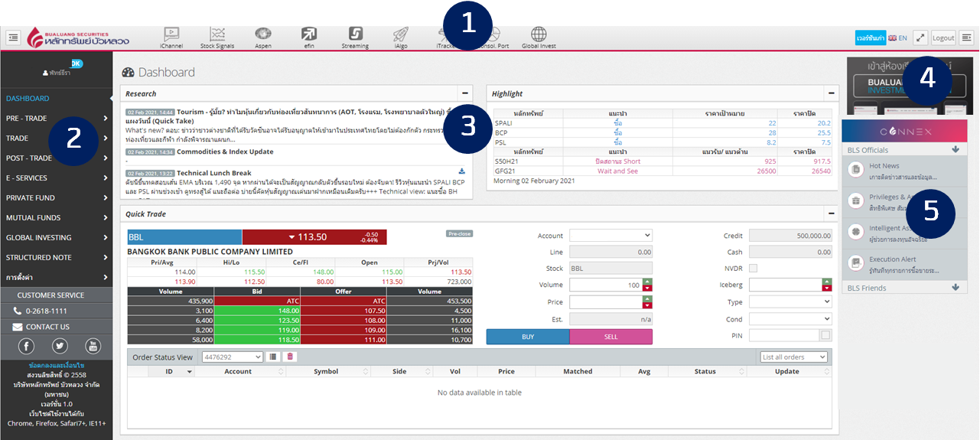The height and width of the screenshot is (440, 980).
Task: Open the GLOBAL INVESTING menu
Action: [57, 237]
